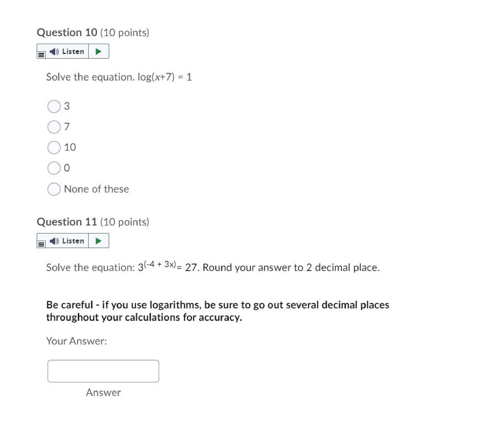504x438 pixels.
Task: Click the "Question 11" heading
Action: point(67,222)
